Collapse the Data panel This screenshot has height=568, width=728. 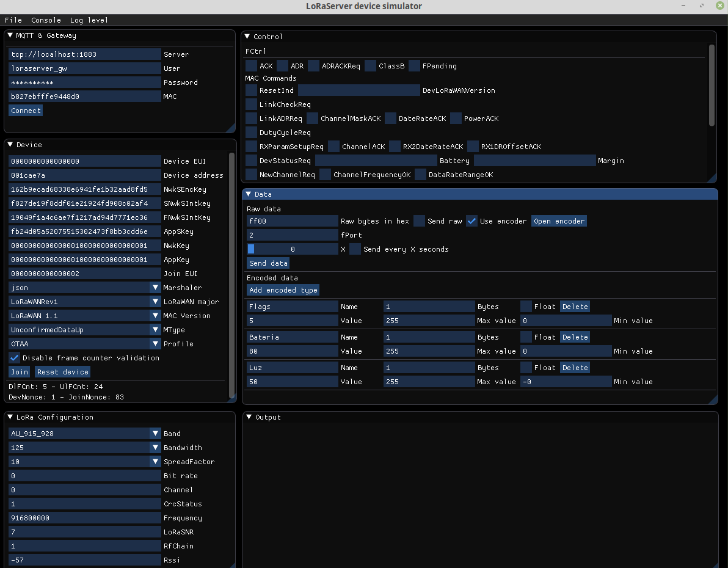tap(249, 194)
